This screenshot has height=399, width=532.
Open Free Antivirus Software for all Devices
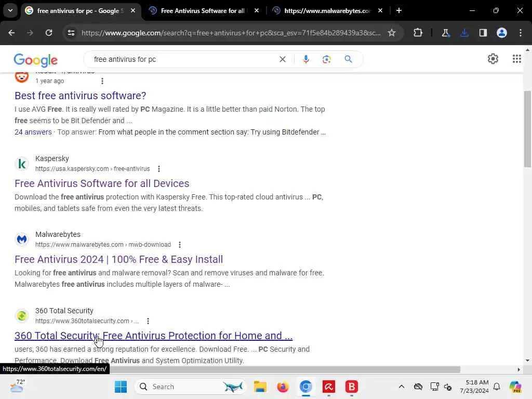(102, 183)
